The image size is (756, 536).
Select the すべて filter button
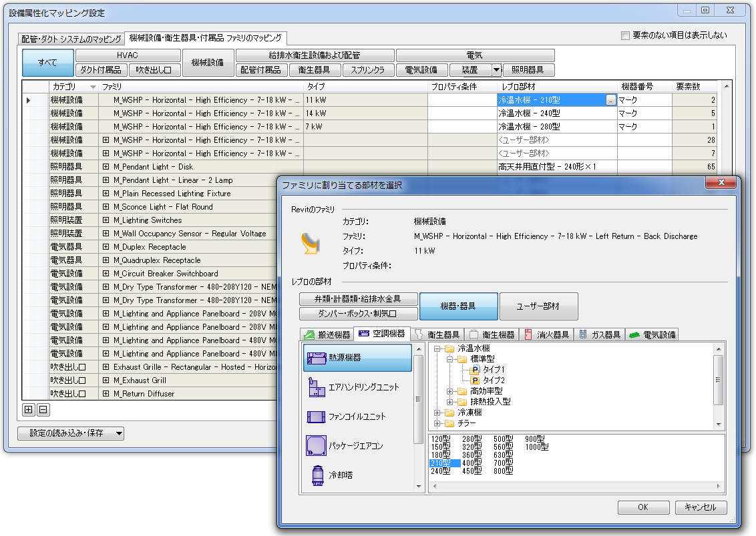coord(47,63)
